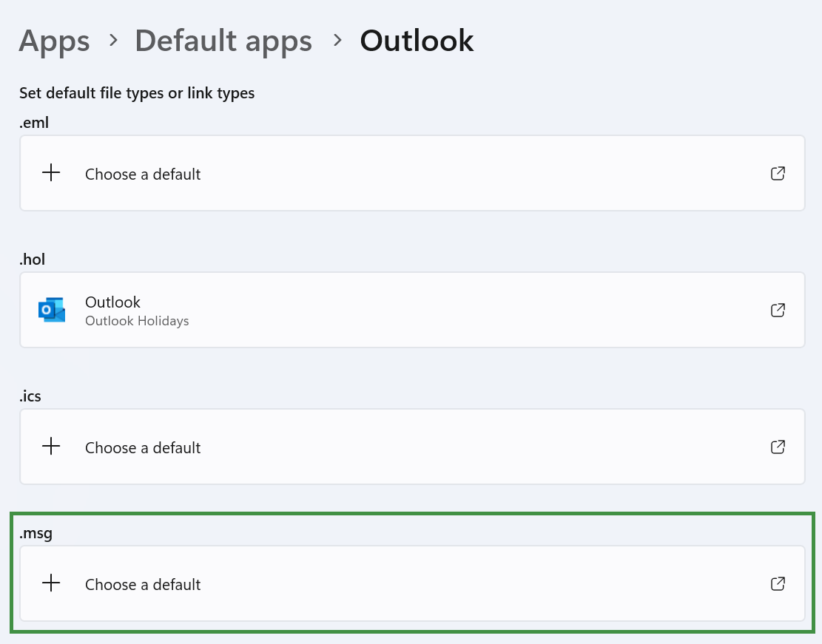The height and width of the screenshot is (644, 822).
Task: Click the plus icon under .ics
Action: point(51,447)
